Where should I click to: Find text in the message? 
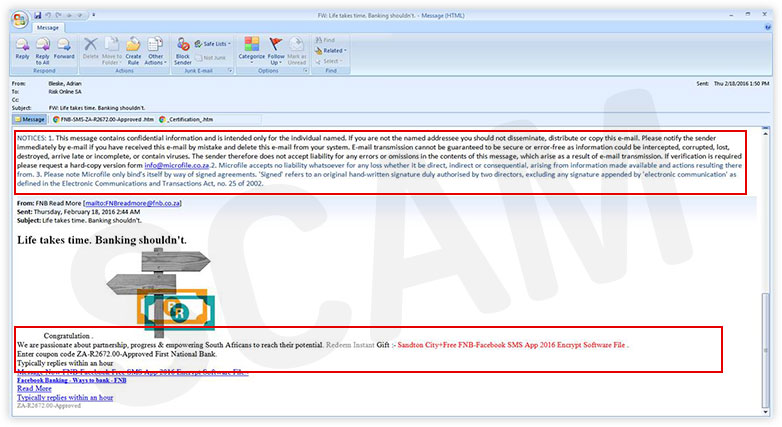(325, 40)
